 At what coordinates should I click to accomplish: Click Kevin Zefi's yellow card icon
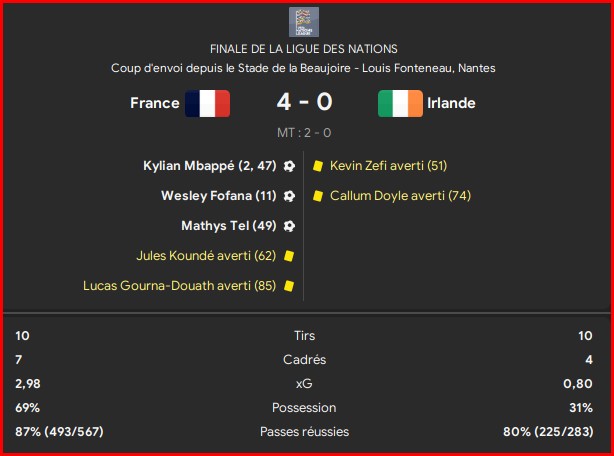click(318, 166)
